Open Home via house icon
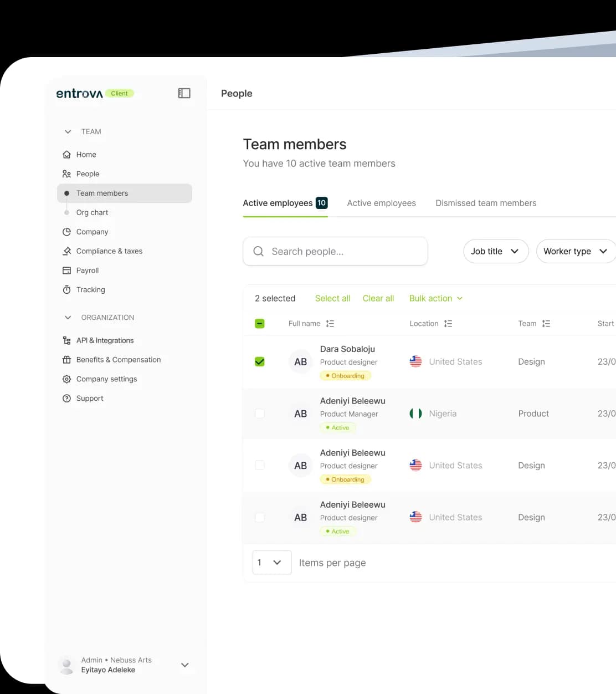The image size is (616, 694). click(x=66, y=155)
